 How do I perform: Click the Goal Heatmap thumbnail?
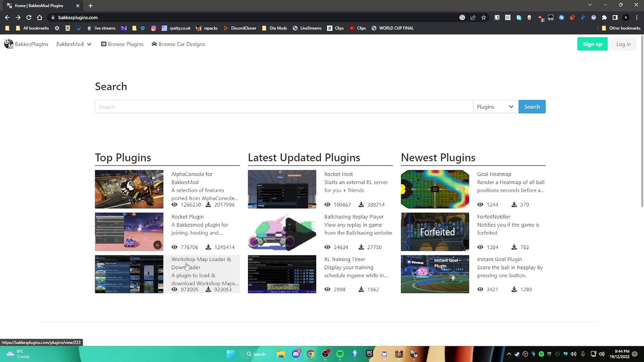click(435, 189)
